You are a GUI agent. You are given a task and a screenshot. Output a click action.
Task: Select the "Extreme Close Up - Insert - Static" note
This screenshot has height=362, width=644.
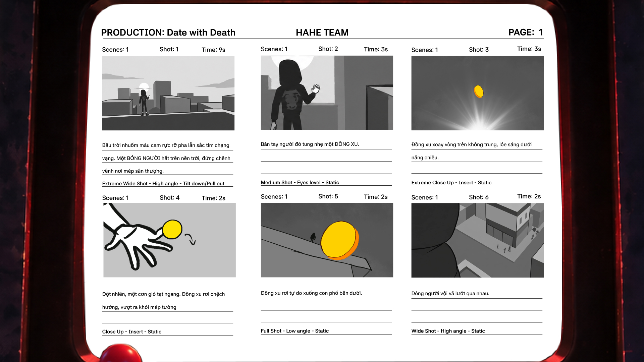(451, 183)
